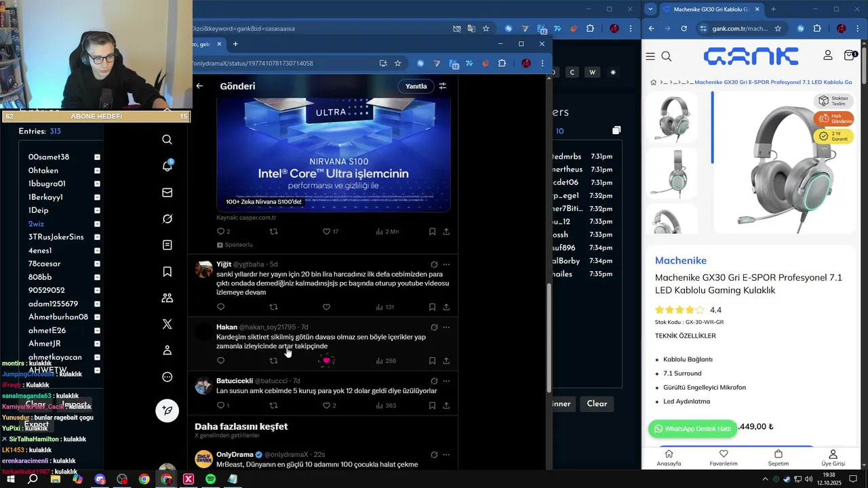The height and width of the screenshot is (488, 868).
Task: Click the Clear button in middle window
Action: tap(597, 403)
